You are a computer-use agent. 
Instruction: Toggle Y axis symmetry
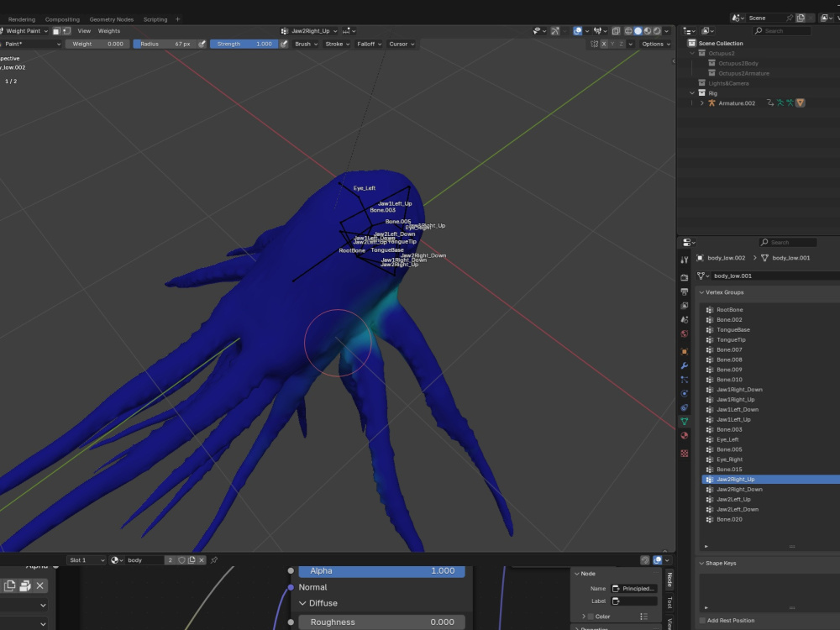click(612, 44)
